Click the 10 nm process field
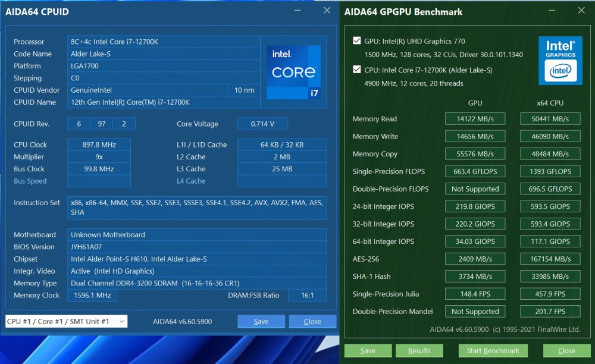 pyautogui.click(x=245, y=90)
